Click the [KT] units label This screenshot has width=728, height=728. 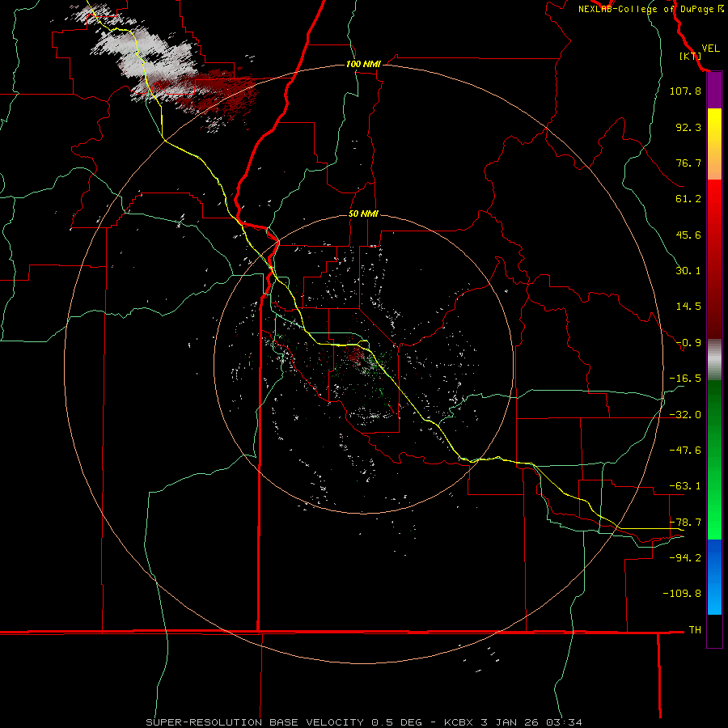click(690, 56)
